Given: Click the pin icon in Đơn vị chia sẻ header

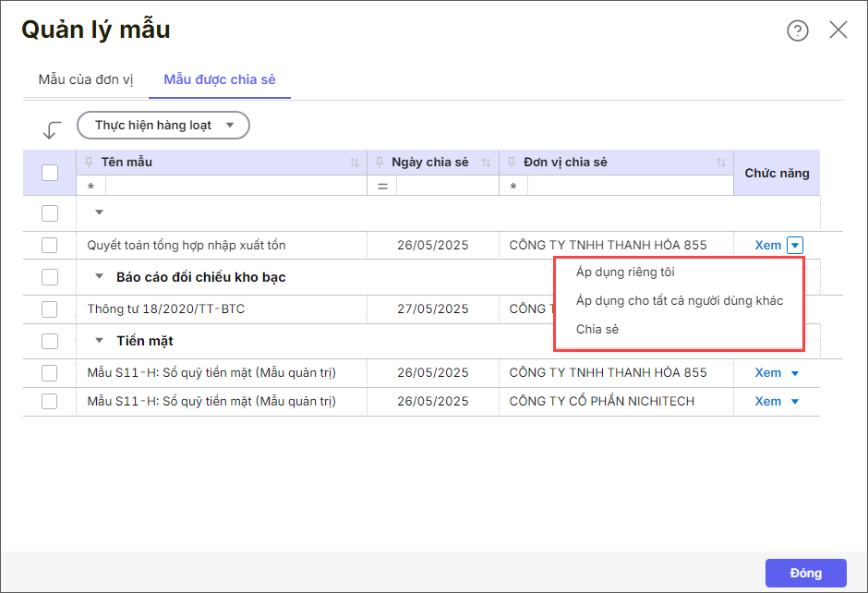Looking at the screenshot, I should (x=512, y=163).
